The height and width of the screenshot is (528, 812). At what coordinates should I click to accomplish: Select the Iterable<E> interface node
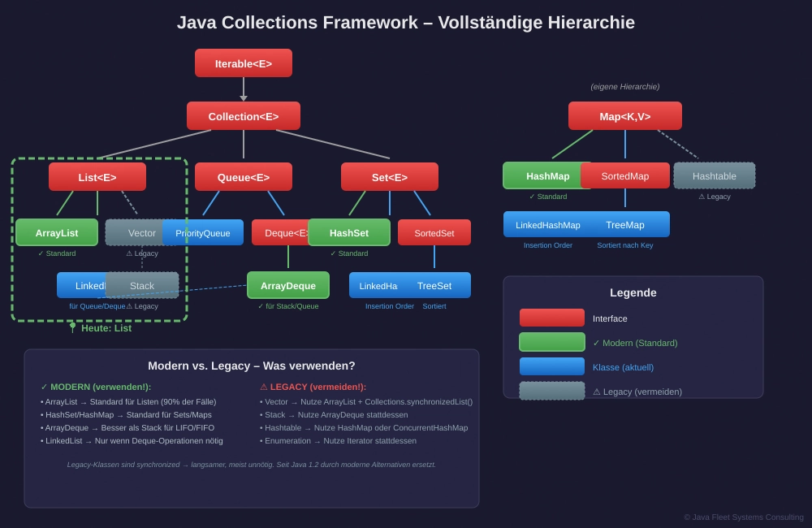coord(244,63)
